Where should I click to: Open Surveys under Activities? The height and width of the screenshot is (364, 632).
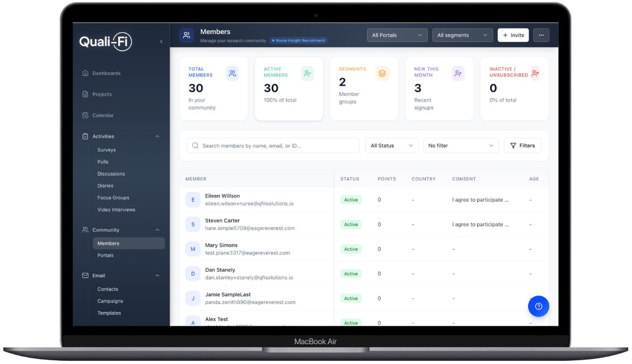[106, 150]
